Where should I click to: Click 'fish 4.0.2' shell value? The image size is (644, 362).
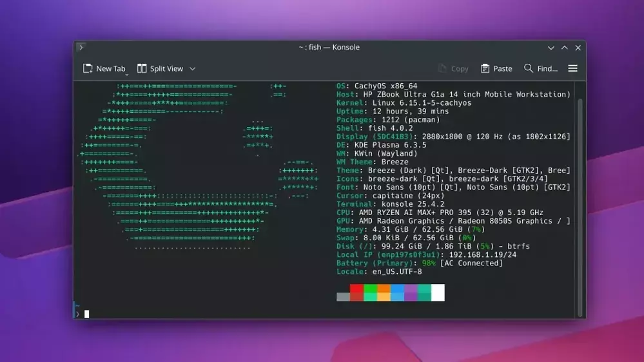[391, 128]
